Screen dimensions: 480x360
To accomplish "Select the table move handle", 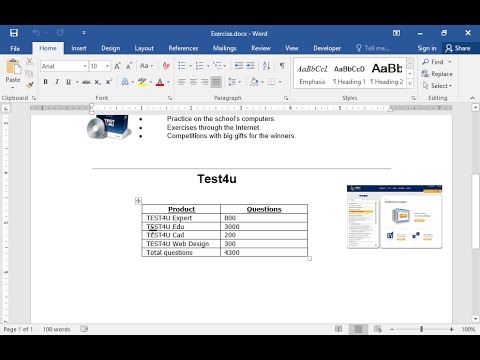I will 138,200.
